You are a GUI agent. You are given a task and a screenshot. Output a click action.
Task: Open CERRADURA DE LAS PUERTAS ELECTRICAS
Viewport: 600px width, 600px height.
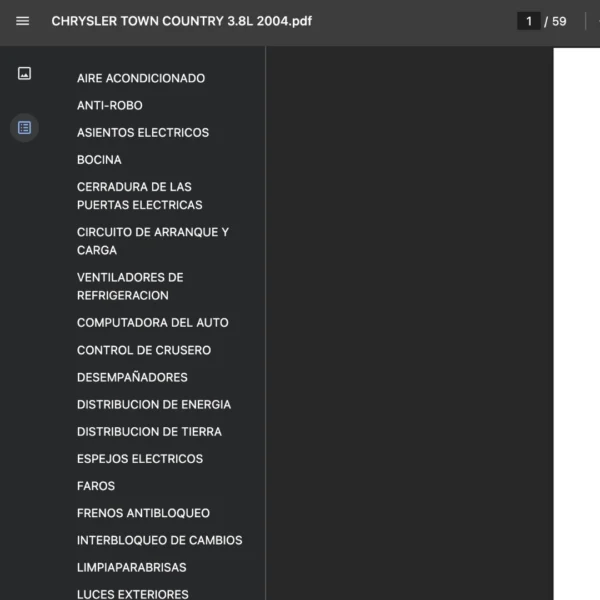tap(139, 196)
